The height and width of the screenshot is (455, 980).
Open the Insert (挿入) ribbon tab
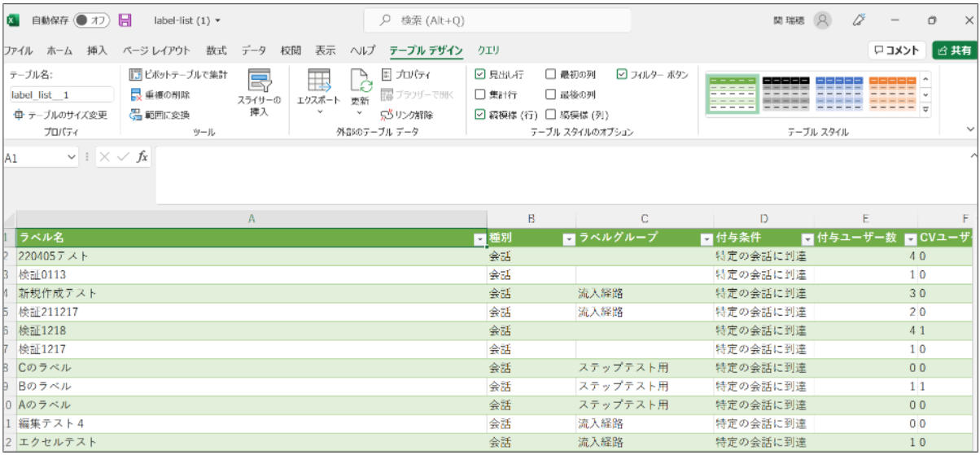point(97,50)
